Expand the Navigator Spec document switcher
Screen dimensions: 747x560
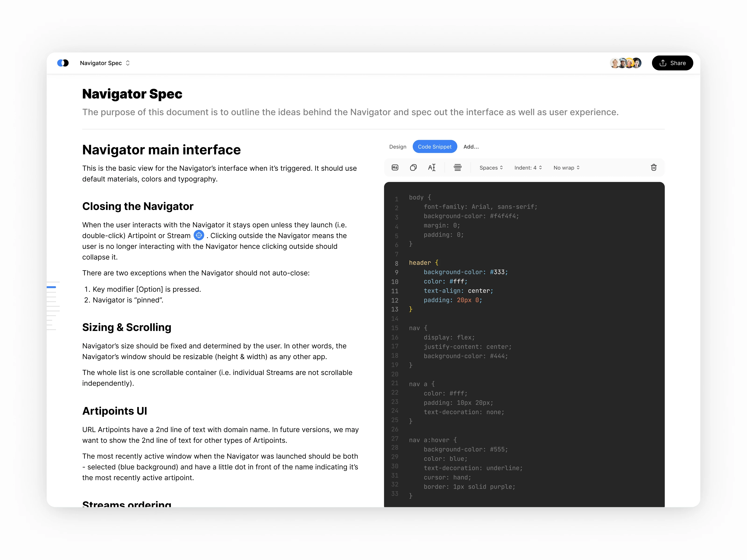point(105,63)
